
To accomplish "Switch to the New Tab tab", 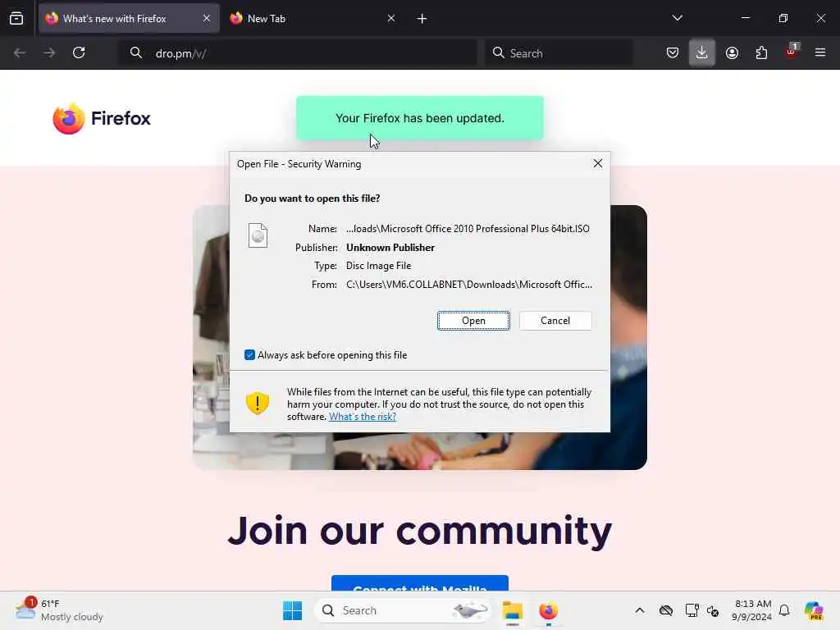I will point(313,19).
